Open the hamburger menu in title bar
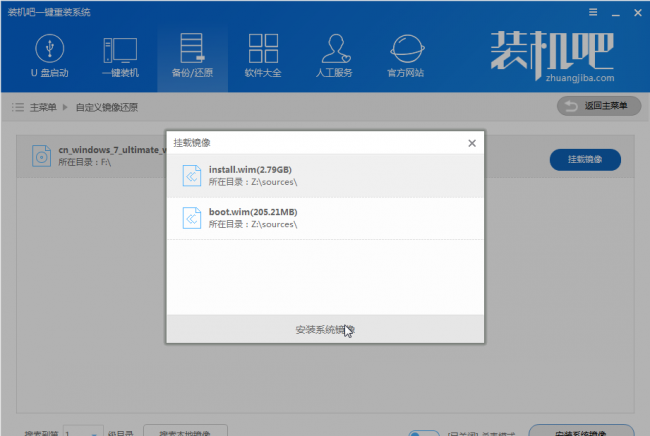Screen dimensions: 650x436 point(593,12)
